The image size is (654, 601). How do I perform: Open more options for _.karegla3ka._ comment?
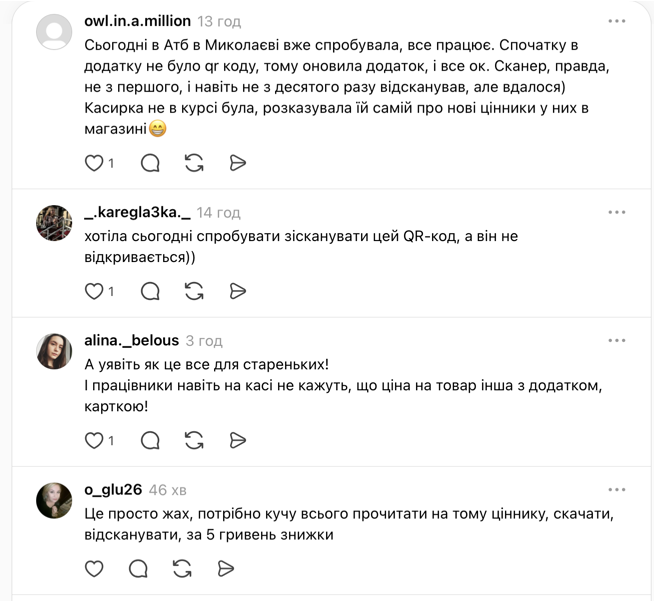tap(617, 213)
